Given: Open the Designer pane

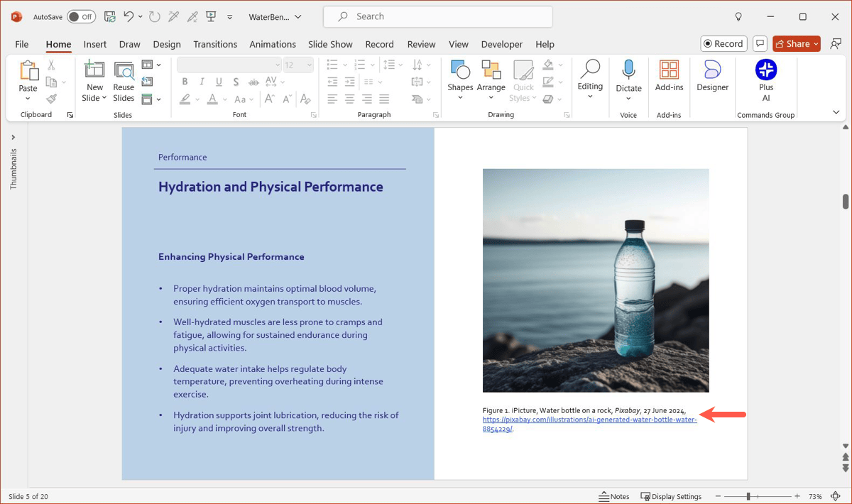Looking at the screenshot, I should pos(712,77).
